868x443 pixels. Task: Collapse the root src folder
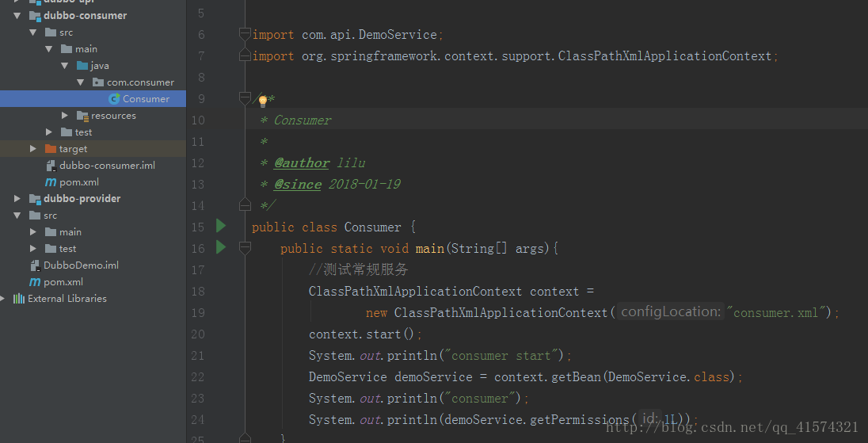(x=17, y=215)
